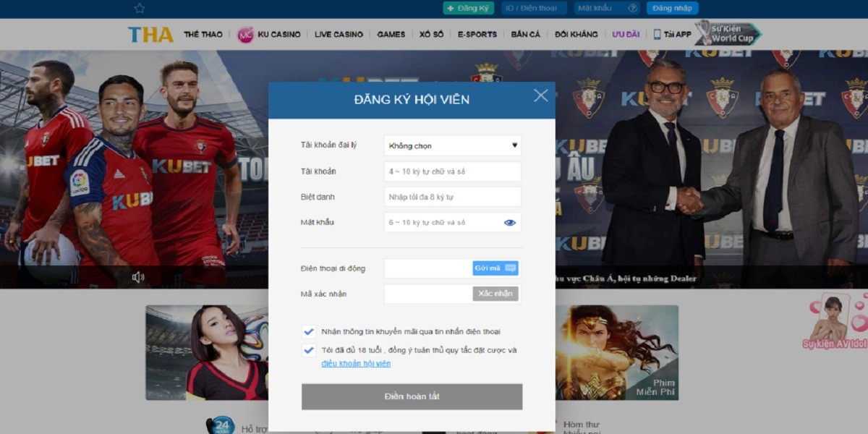Click the MC logo beside KU CASINO
Screen dimensions: 868x434
245,34
